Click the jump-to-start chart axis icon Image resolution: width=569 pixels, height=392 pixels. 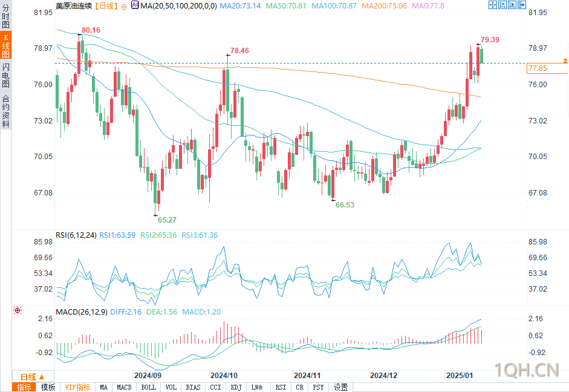[502, 5]
